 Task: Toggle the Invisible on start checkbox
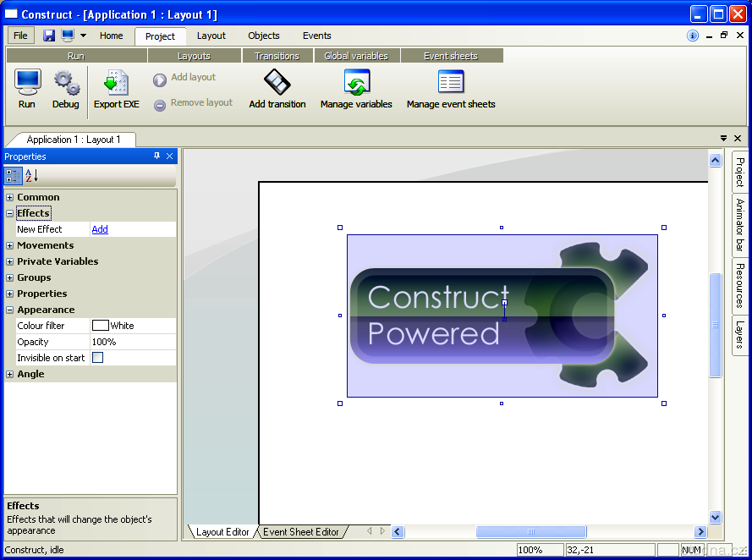coord(97,358)
